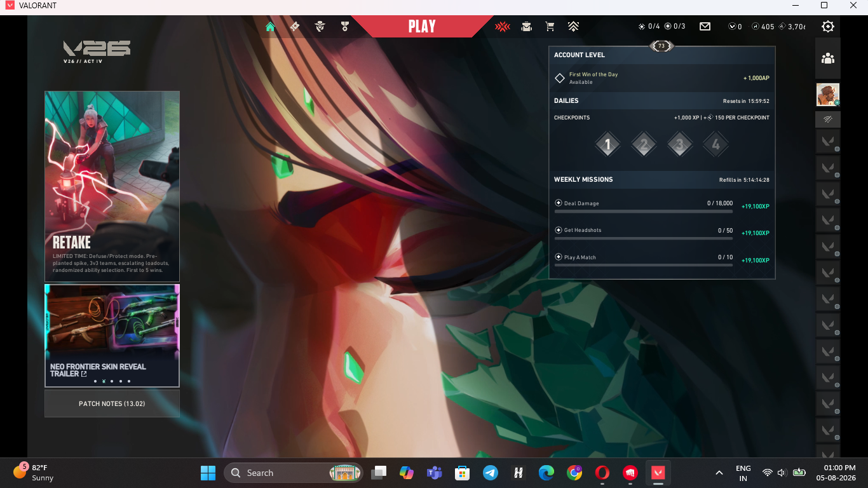Open the taskbar clock showing 01:00 PM
This screenshot has height=488, width=868.
click(836, 473)
